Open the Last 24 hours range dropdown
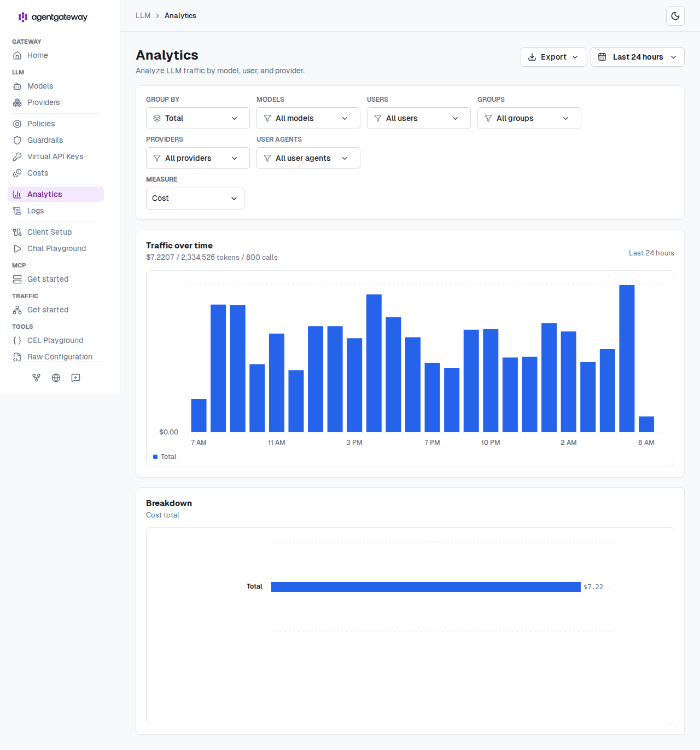 (638, 57)
